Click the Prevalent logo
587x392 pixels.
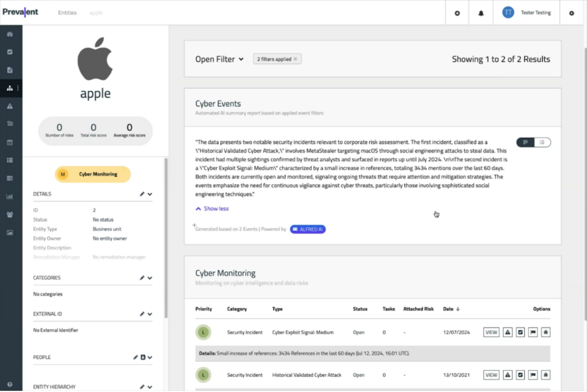(20, 12)
